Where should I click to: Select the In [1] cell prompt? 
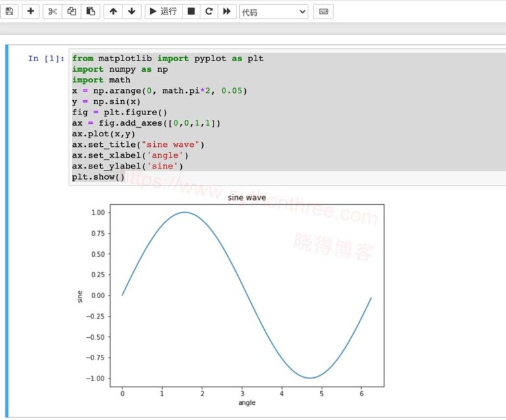point(46,59)
